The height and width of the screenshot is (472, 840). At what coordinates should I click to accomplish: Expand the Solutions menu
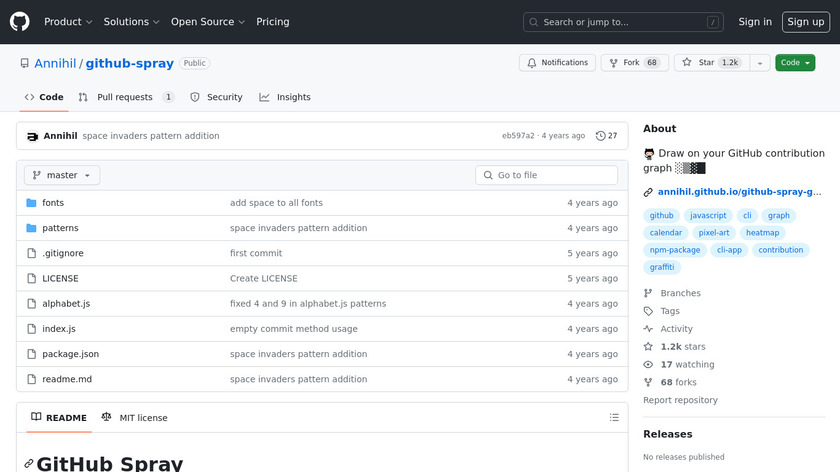point(131,22)
